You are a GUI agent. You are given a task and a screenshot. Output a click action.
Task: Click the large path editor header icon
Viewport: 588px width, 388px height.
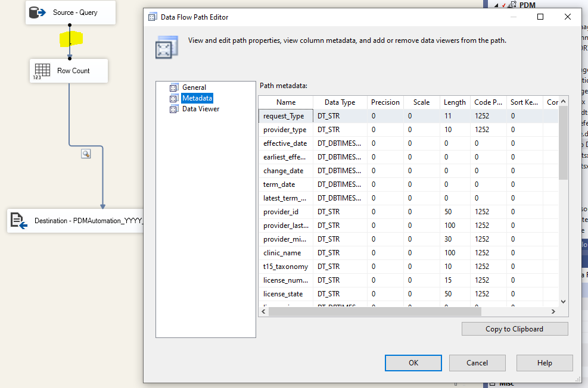point(166,47)
